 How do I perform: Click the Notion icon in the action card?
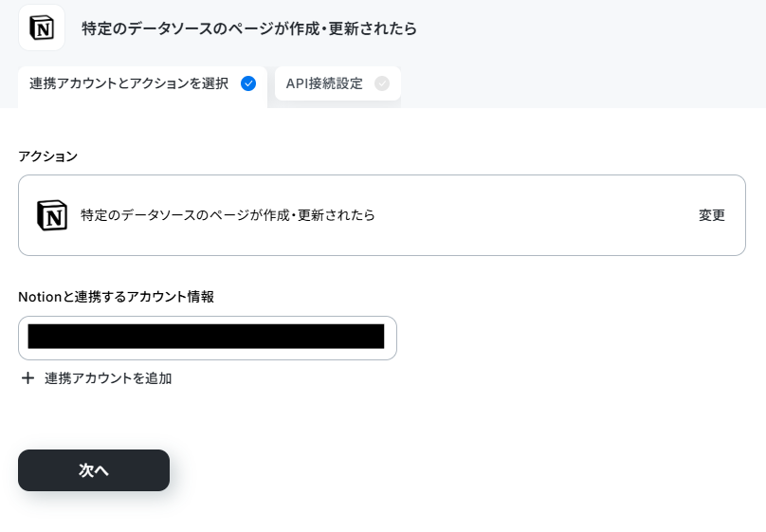point(52,215)
